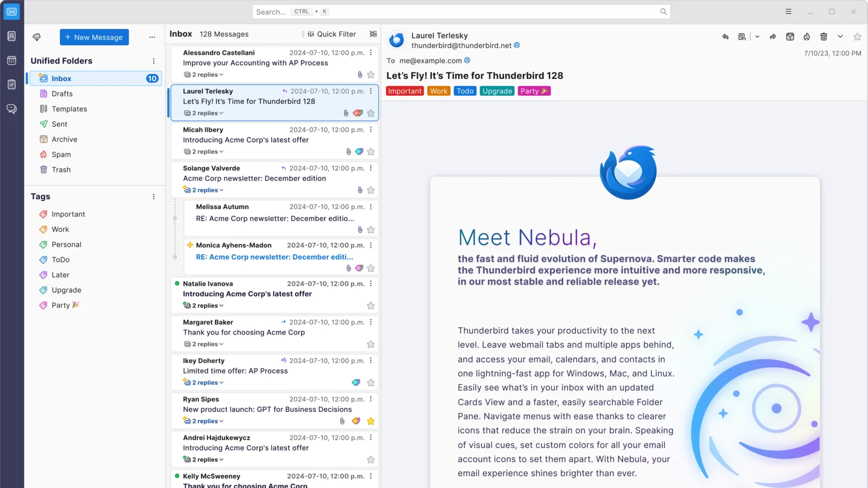
Task: Select the Inbox folder with 10 unread
Action: coord(95,79)
